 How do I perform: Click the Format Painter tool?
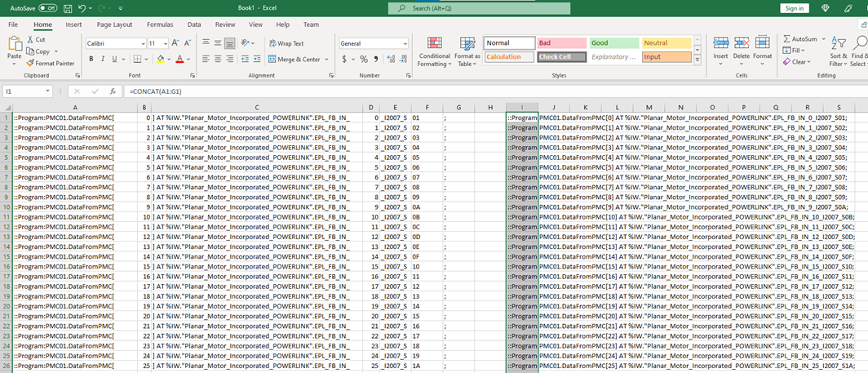(x=51, y=63)
